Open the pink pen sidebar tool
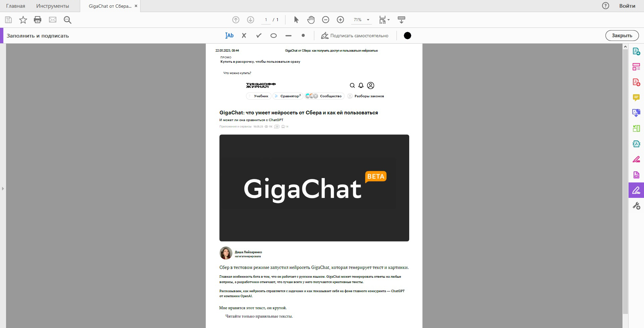Viewport: 644px width, 328px height. [636, 159]
